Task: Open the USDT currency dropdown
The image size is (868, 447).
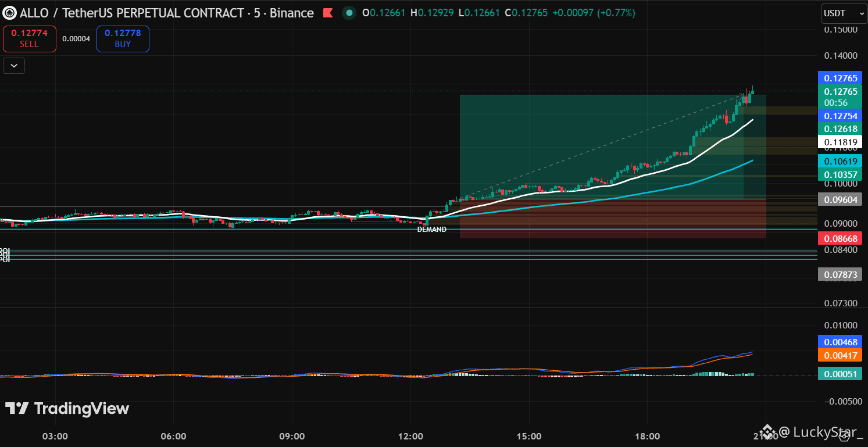Action: pos(844,13)
